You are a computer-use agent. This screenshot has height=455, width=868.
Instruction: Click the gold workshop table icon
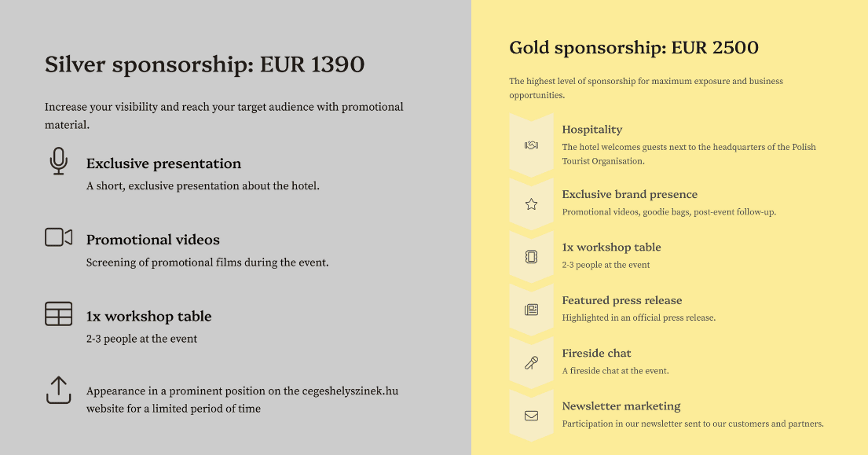coord(531,257)
